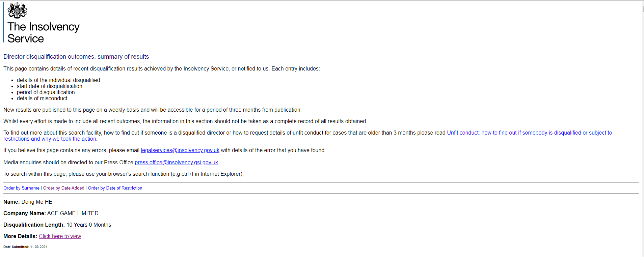Click the ACE GAME LIMITED company name
Screen dimensions: 644x257
[73, 213]
